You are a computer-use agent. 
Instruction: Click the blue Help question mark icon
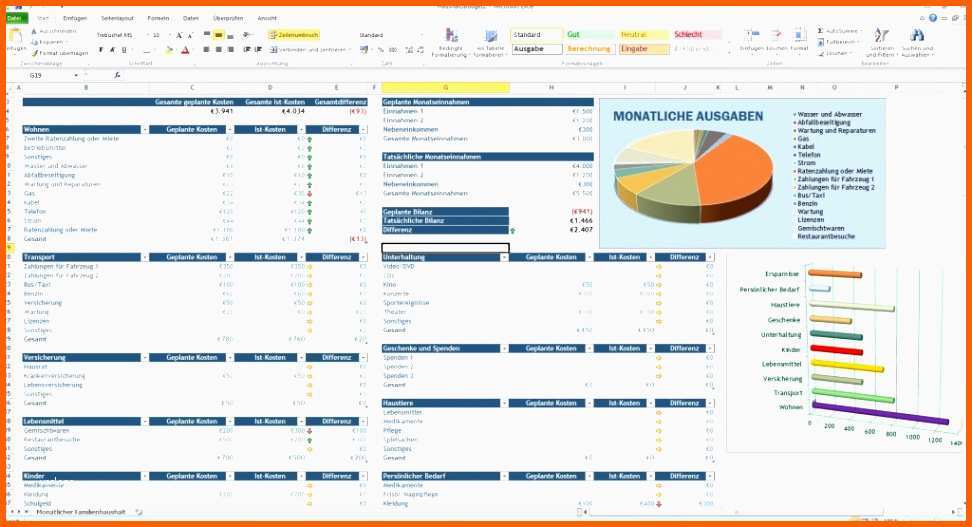[934, 19]
